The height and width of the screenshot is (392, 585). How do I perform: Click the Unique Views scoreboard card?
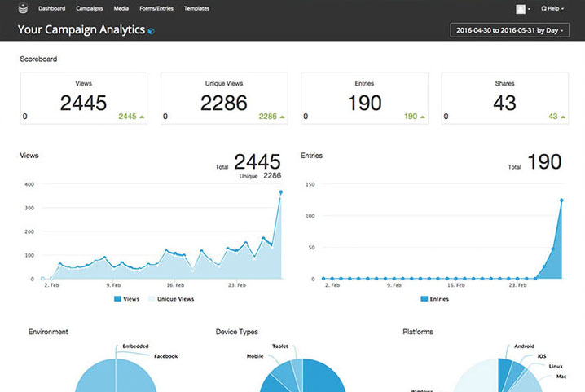[224, 98]
